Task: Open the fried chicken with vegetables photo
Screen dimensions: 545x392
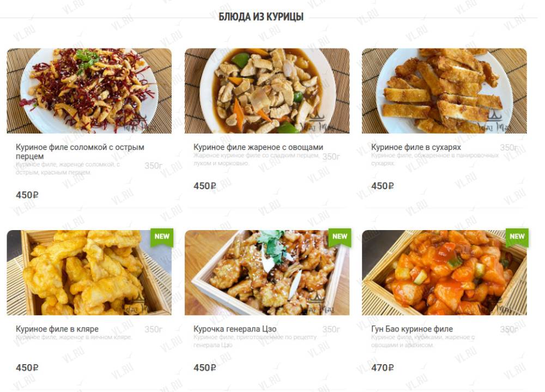Action: pyautogui.click(x=267, y=91)
